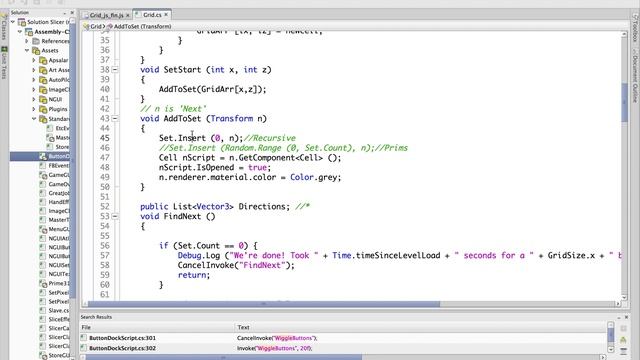
Task: Click the top toolbar icon in Search Results
Action: [x=624, y=329]
